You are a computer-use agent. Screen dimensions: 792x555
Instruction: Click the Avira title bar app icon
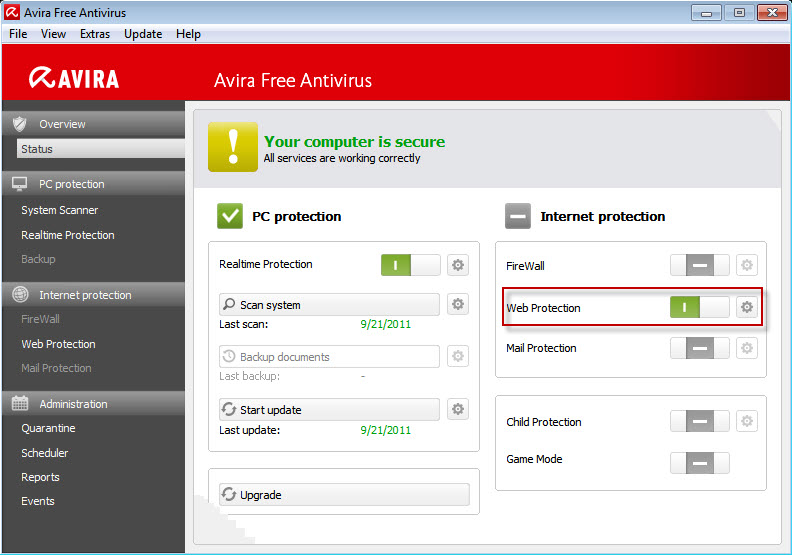pos(12,12)
